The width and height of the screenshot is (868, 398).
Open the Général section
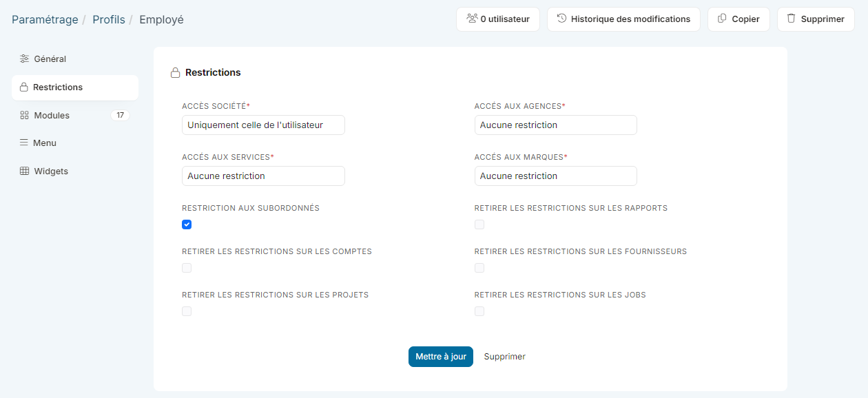click(75, 59)
